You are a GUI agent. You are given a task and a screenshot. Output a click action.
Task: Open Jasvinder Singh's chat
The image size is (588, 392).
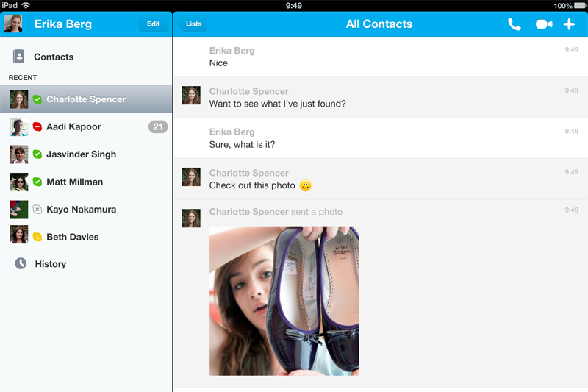click(86, 154)
